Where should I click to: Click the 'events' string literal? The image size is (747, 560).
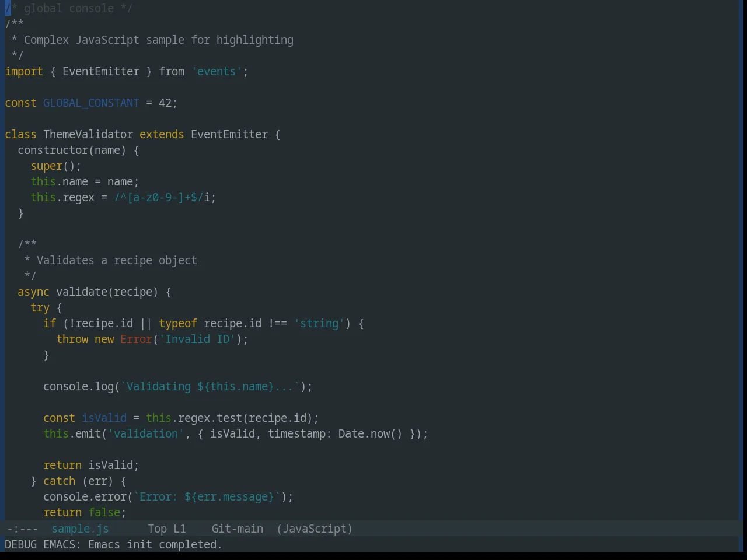pos(217,71)
